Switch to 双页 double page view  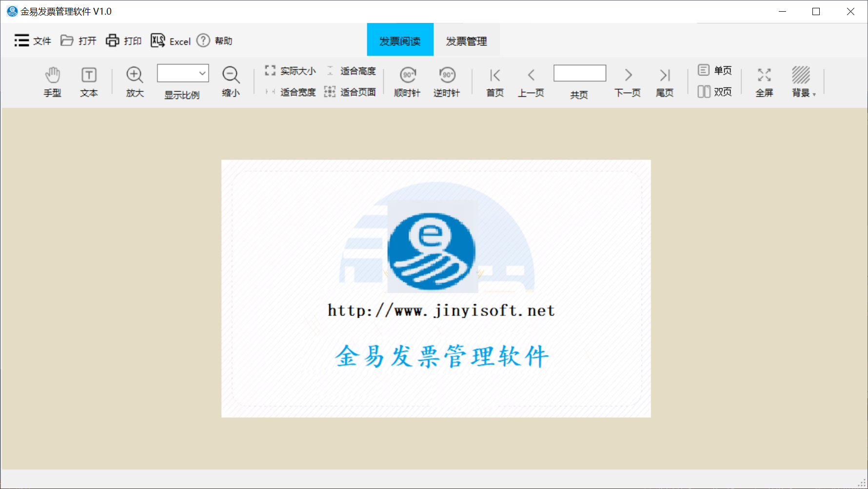[715, 91]
